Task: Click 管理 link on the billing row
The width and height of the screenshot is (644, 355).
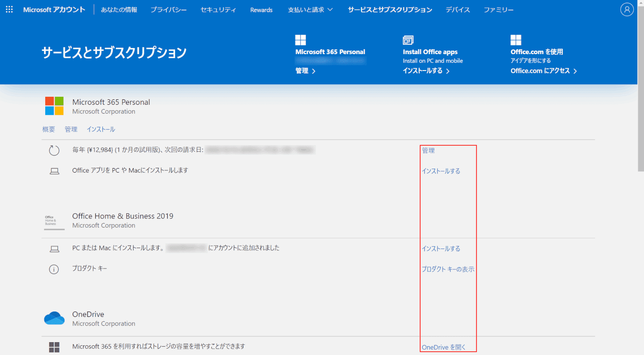Action: click(x=428, y=151)
